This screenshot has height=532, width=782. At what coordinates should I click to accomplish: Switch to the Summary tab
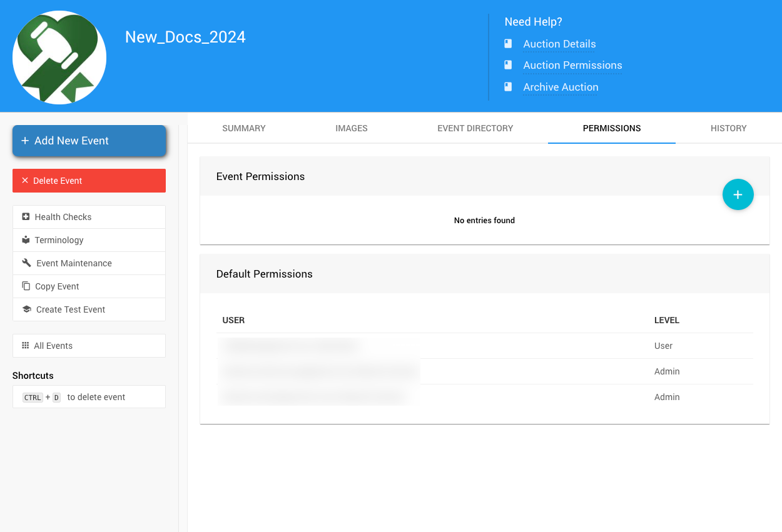pos(244,128)
